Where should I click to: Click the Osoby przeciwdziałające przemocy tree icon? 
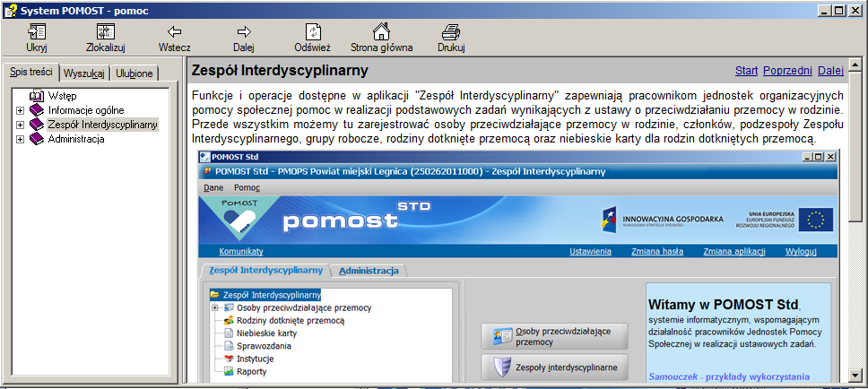[x=229, y=307]
